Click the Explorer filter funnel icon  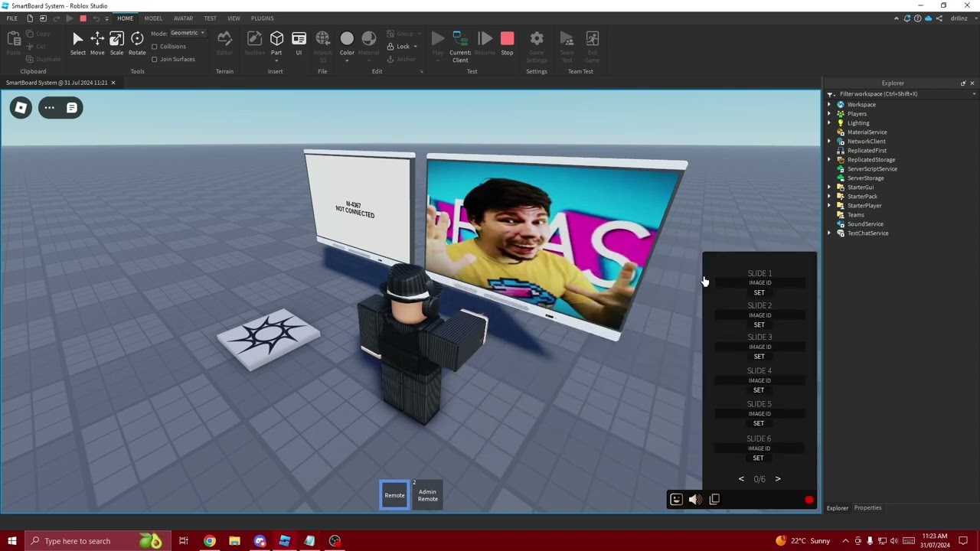point(831,94)
